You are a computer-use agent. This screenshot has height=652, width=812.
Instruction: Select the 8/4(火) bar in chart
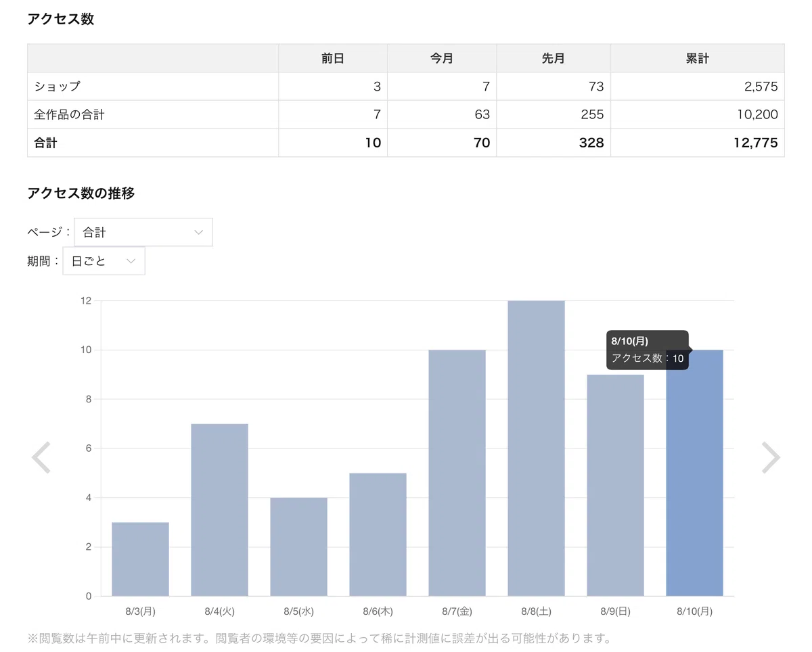point(219,510)
